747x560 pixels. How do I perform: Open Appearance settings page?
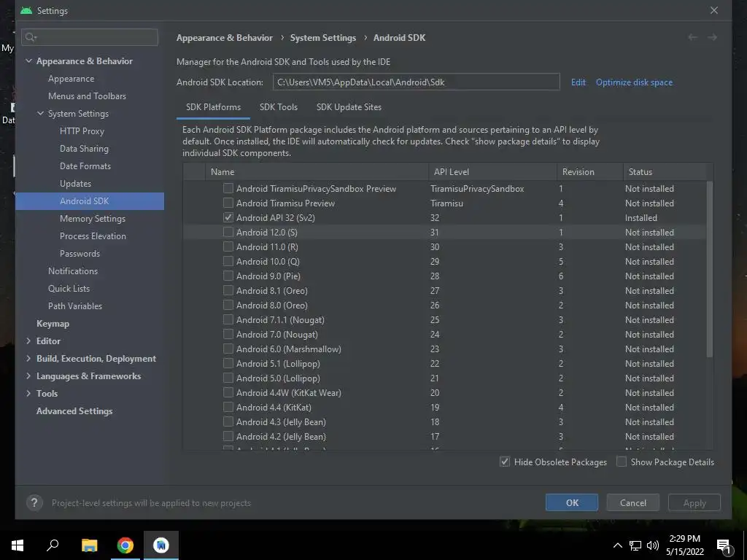point(71,79)
